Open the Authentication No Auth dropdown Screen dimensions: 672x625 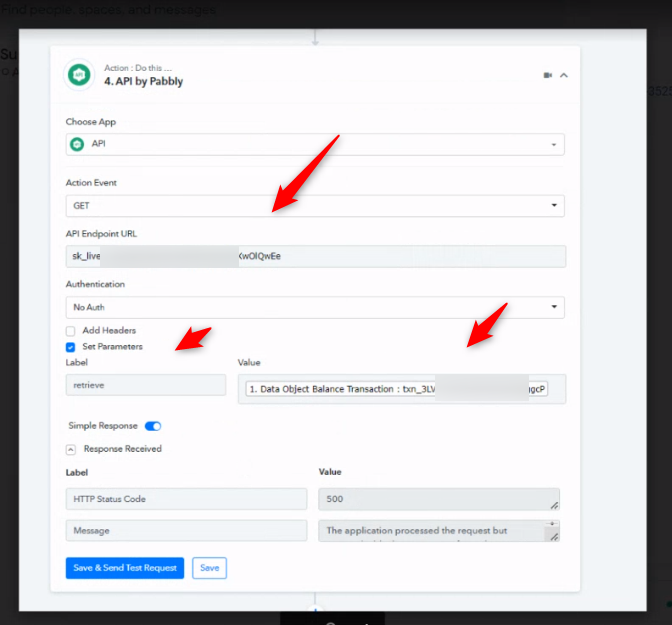pos(315,307)
